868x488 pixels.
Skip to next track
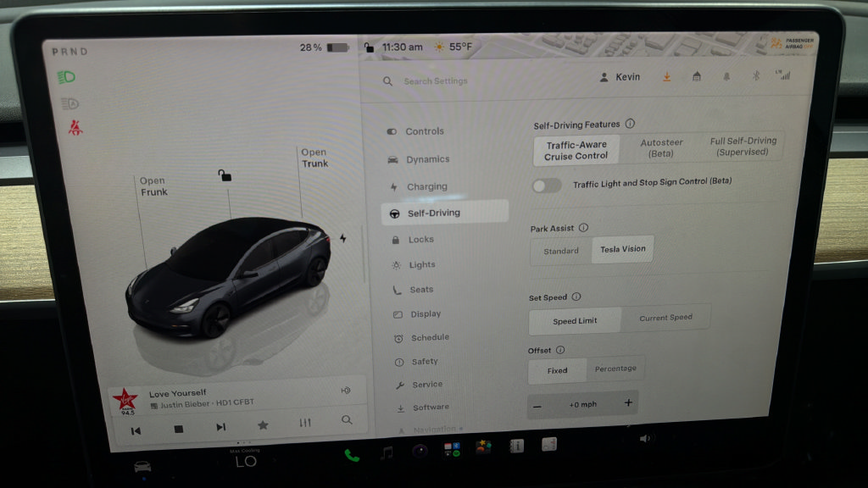[x=221, y=427]
